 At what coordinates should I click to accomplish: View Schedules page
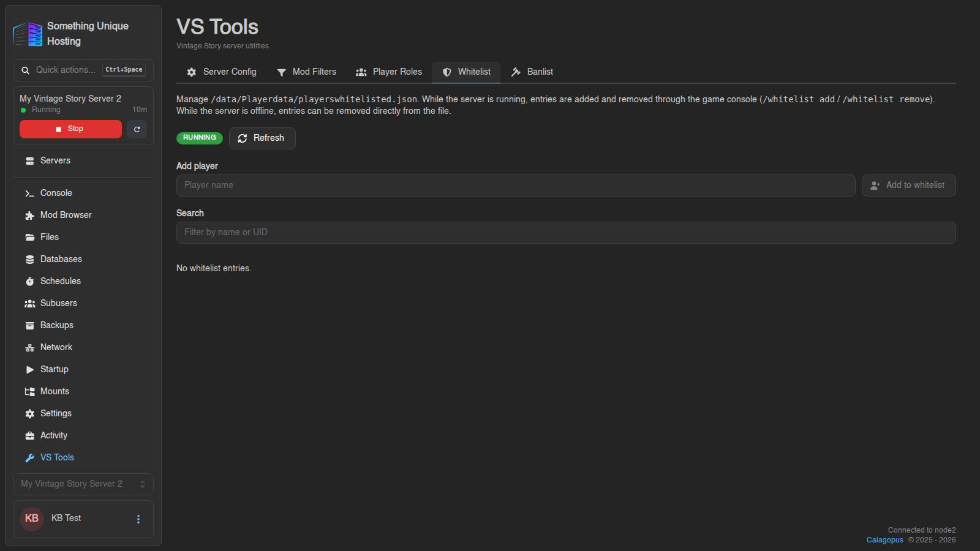(x=83, y=281)
